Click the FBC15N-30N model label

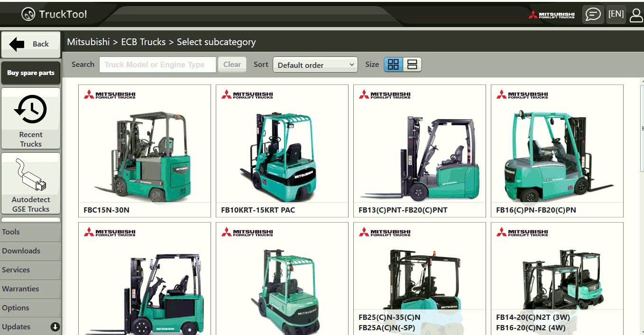coord(106,210)
